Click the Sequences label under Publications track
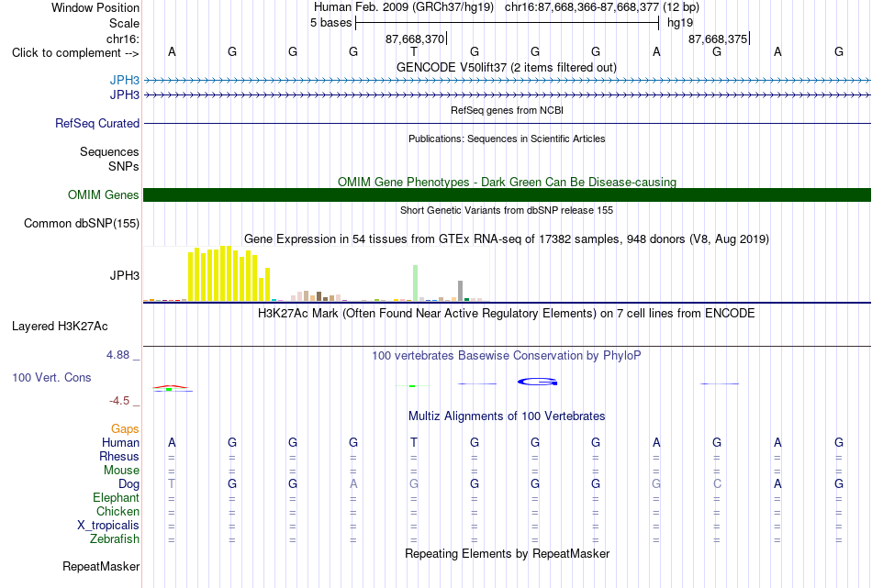This screenshot has height=588, width=872. click(x=109, y=151)
